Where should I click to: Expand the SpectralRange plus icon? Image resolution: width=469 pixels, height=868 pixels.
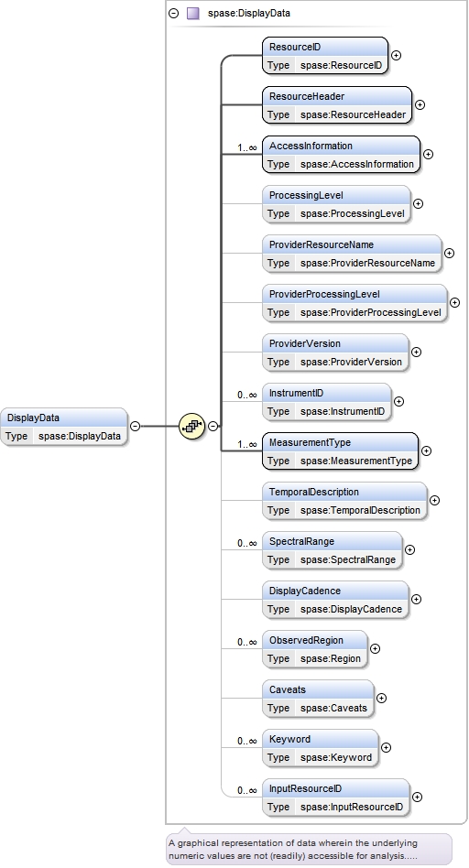point(409,549)
